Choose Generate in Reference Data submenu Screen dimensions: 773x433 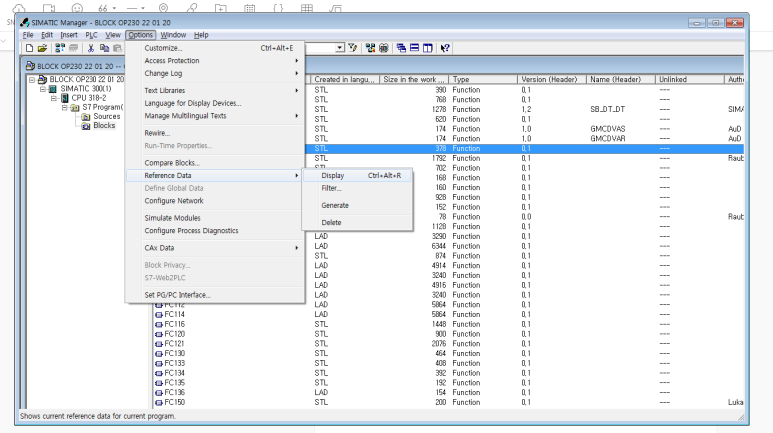pyautogui.click(x=357, y=206)
